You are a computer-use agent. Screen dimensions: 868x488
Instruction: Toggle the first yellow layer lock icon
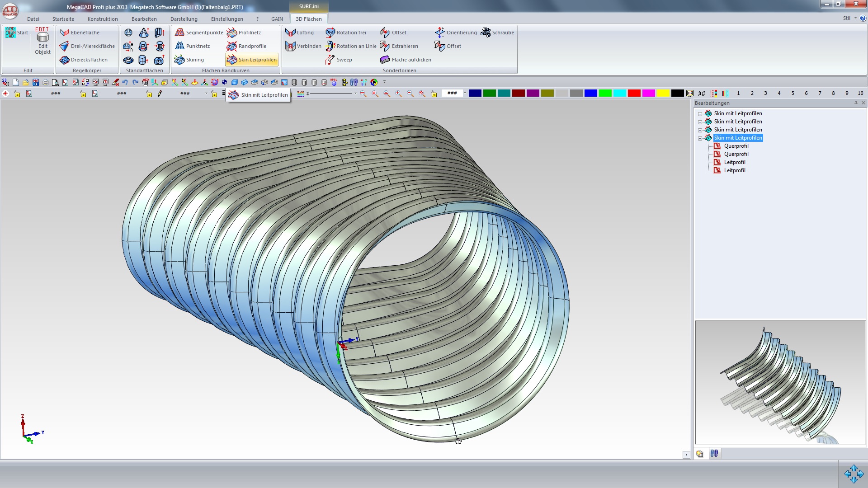(x=17, y=94)
